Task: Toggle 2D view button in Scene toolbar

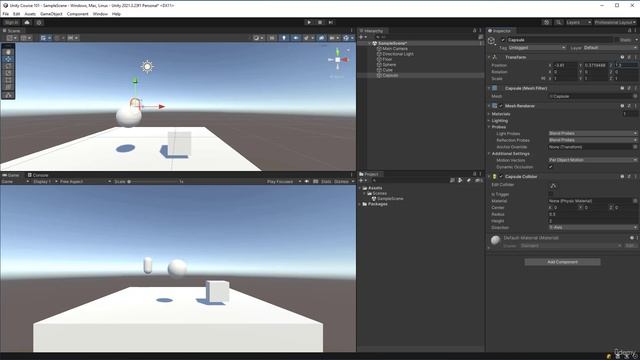Action: (x=272, y=38)
